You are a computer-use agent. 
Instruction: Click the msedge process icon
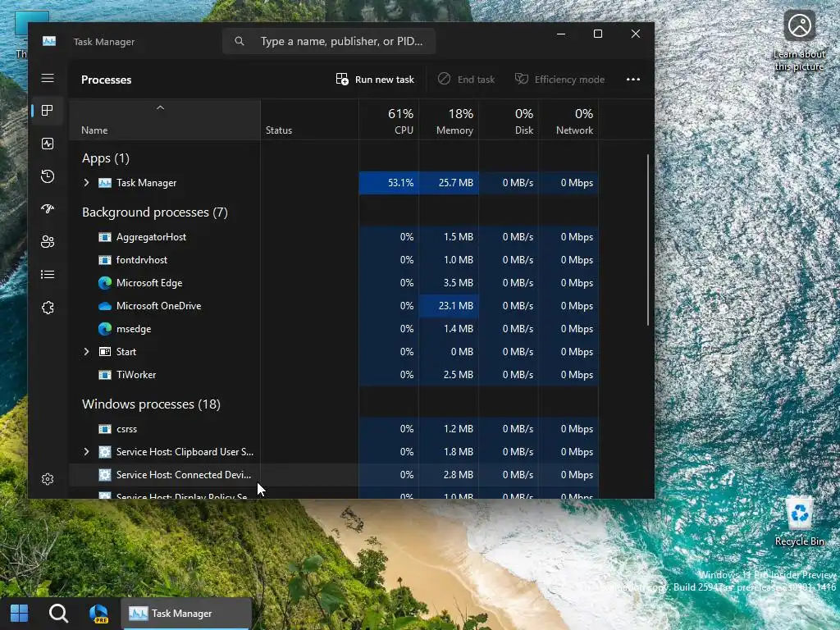coord(105,329)
